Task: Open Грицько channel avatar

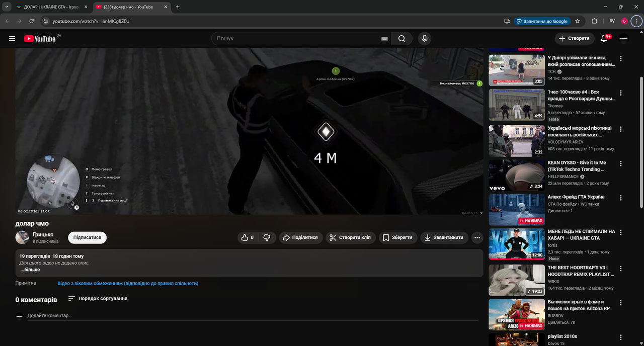Action: pos(22,237)
